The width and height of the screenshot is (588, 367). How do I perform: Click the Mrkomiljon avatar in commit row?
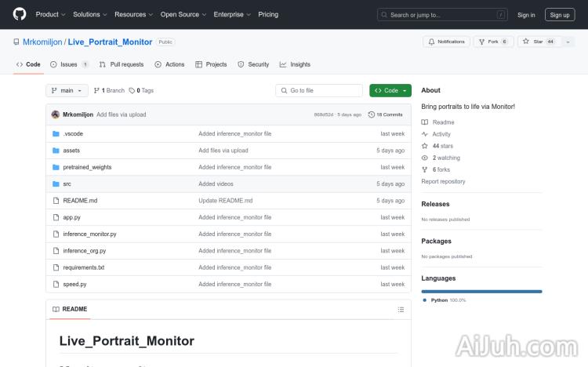pos(56,114)
